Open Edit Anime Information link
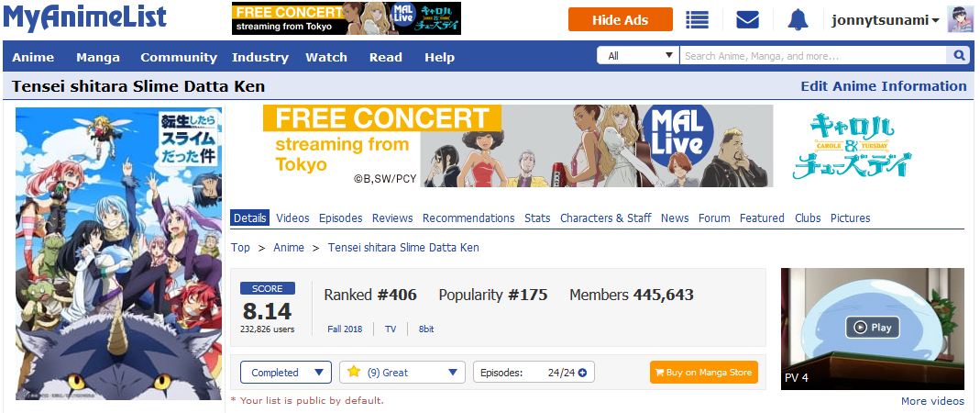 point(884,86)
